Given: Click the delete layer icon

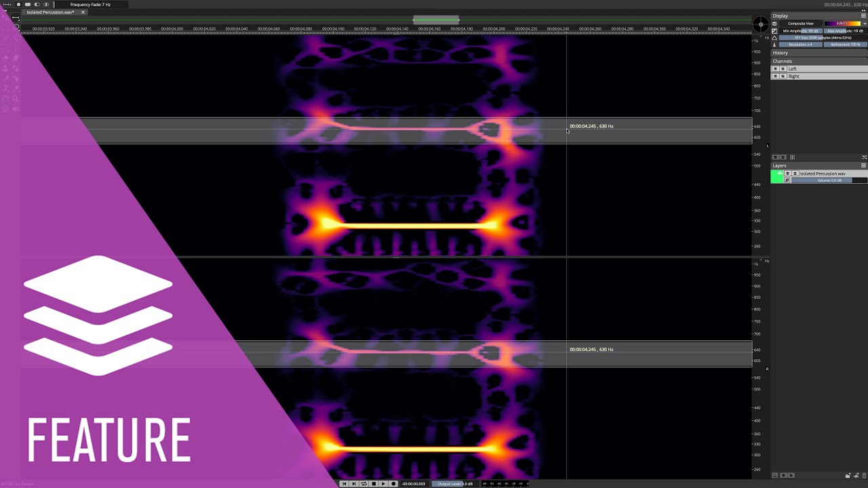Looking at the screenshot, I should pos(864,475).
